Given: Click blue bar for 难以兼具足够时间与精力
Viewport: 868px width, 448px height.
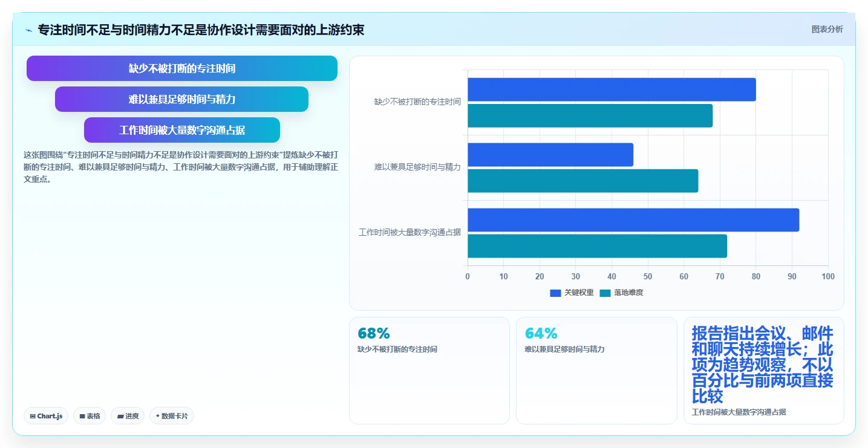Looking at the screenshot, I should (x=550, y=155).
